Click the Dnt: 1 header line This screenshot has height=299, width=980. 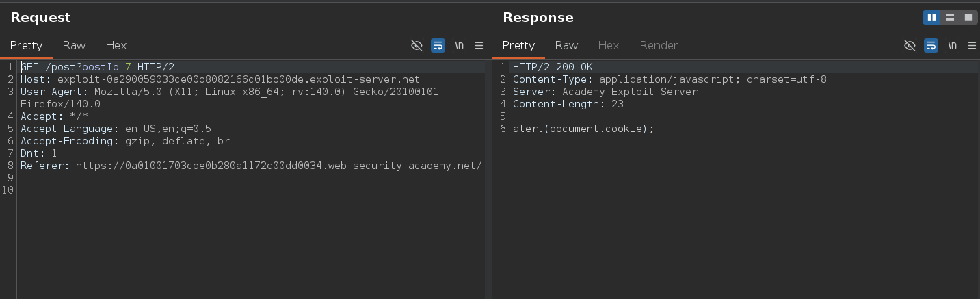[39, 153]
